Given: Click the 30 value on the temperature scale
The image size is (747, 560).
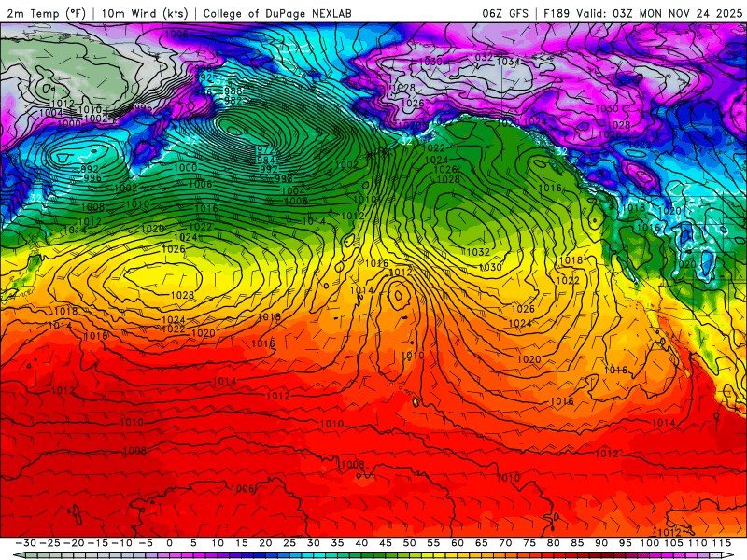Looking at the screenshot, I should point(313,543).
